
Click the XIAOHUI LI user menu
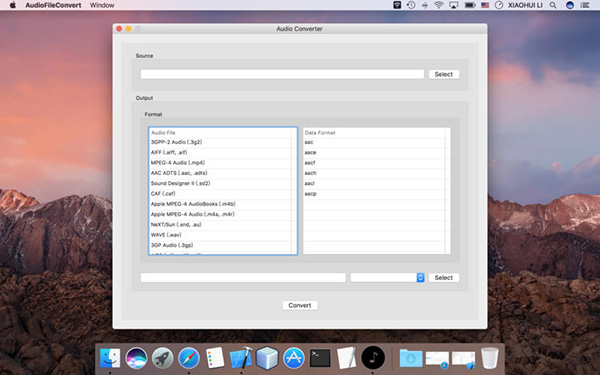(525, 5)
